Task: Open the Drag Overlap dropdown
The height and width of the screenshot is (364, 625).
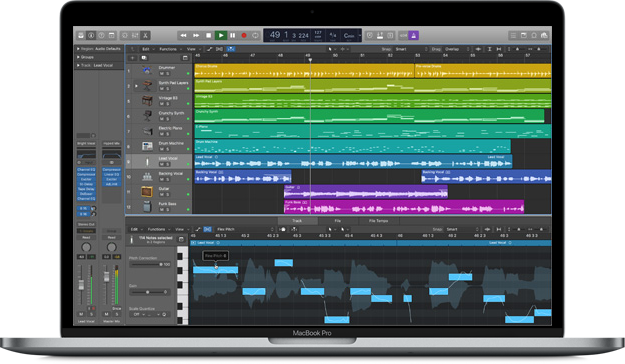Action: point(458,49)
